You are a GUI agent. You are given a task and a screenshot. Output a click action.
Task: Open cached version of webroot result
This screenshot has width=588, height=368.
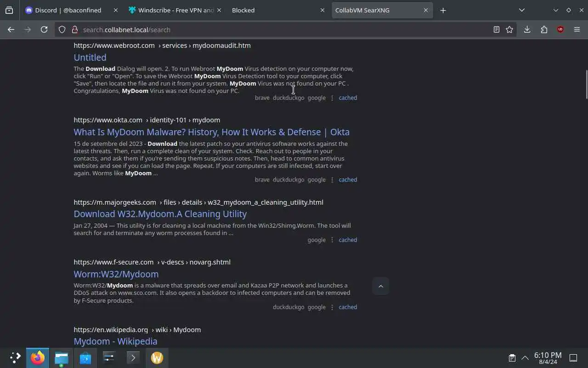coord(348,98)
